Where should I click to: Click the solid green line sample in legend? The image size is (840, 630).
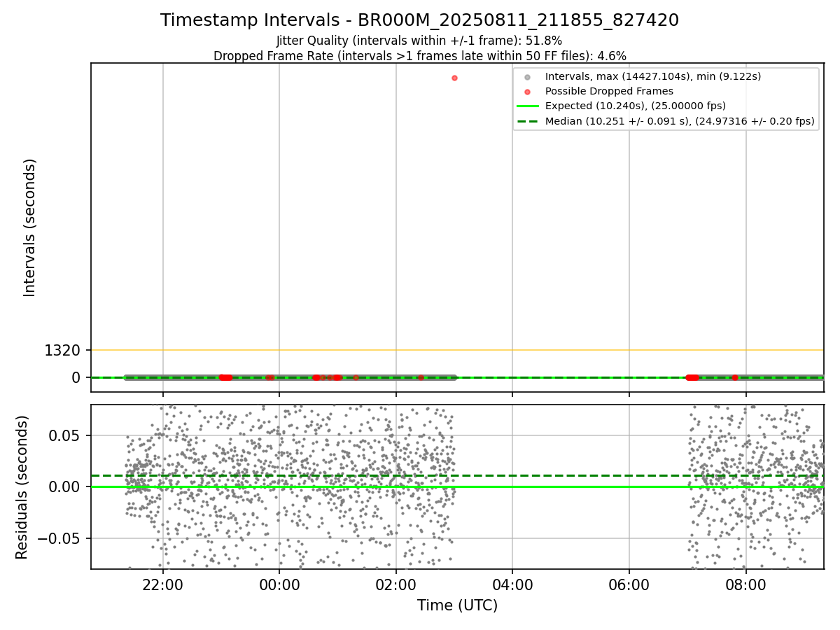528,106
